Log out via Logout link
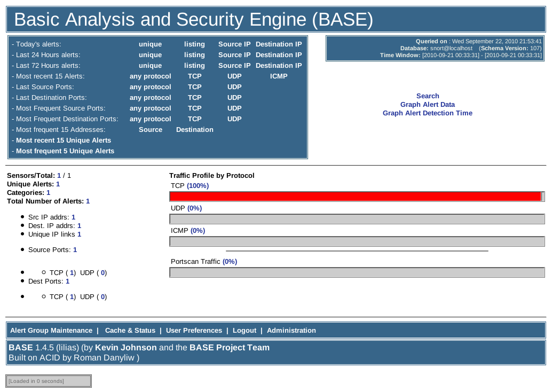The height and width of the screenshot is (392, 552). (245, 331)
